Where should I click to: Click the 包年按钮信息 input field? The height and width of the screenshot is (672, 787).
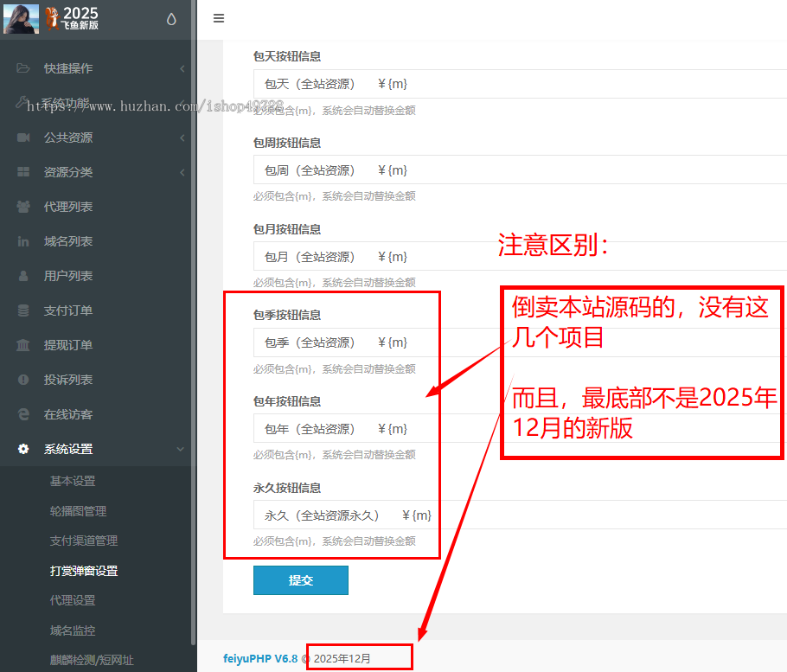click(520, 429)
